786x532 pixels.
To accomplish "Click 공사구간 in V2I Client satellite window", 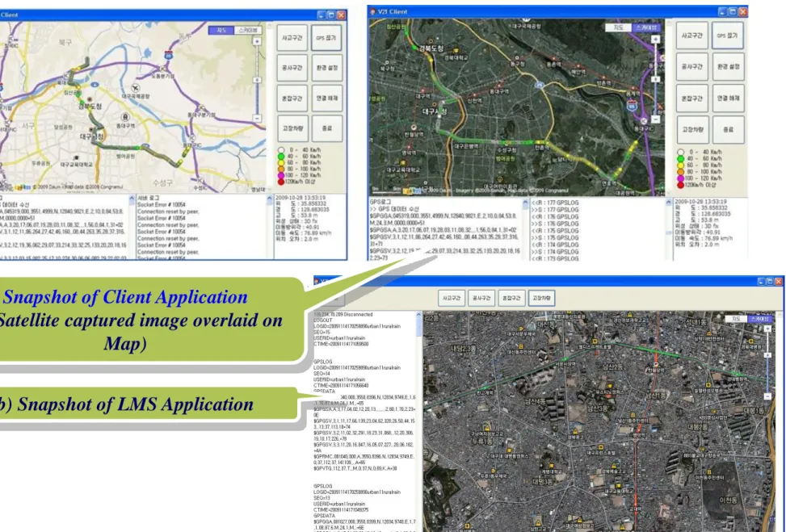I will tap(691, 67).
